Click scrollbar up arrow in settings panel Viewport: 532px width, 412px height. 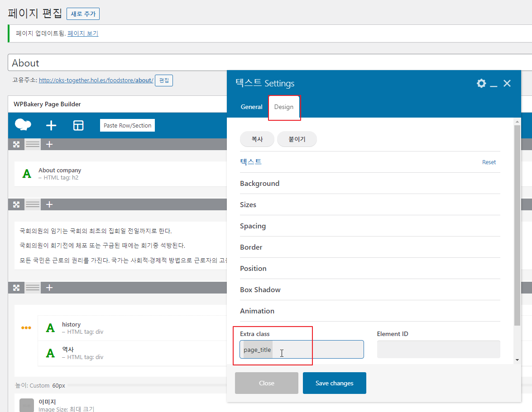pos(517,121)
